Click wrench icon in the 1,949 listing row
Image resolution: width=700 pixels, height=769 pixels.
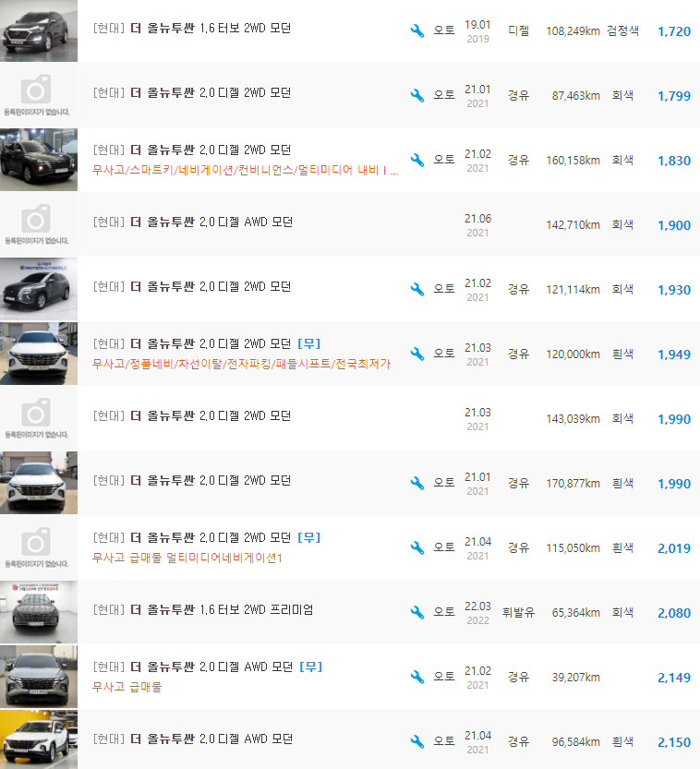tap(417, 354)
